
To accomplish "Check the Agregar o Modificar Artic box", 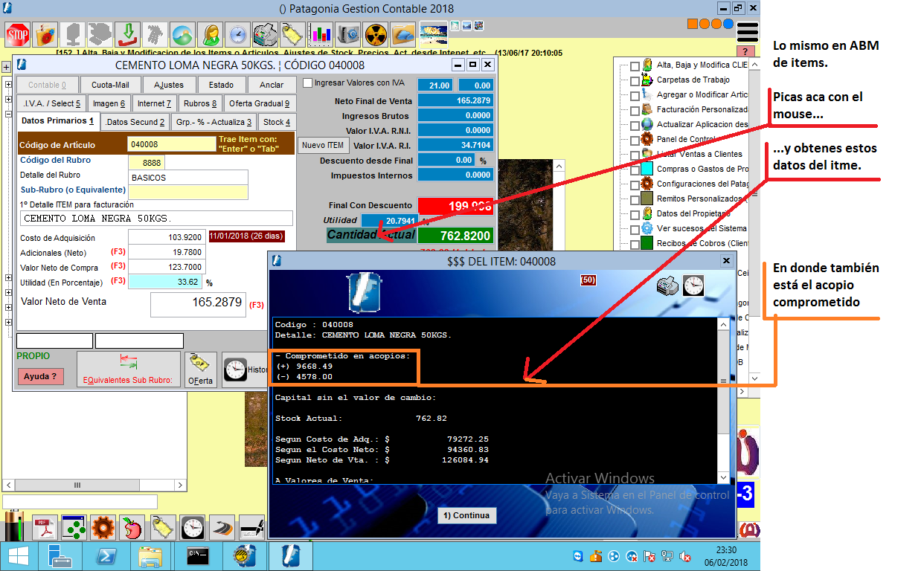I will tap(635, 96).
